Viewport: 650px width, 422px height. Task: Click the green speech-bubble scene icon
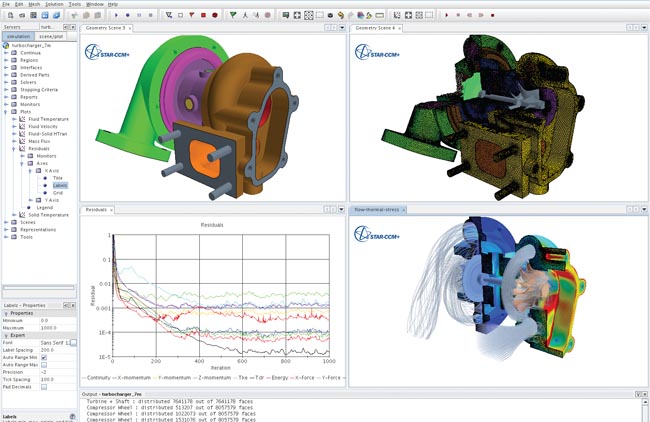[x=286, y=15]
